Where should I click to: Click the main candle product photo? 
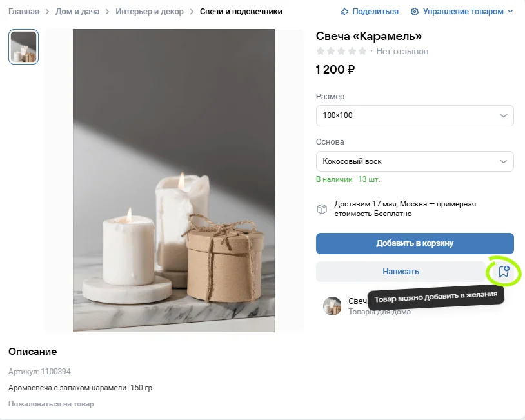click(x=173, y=181)
